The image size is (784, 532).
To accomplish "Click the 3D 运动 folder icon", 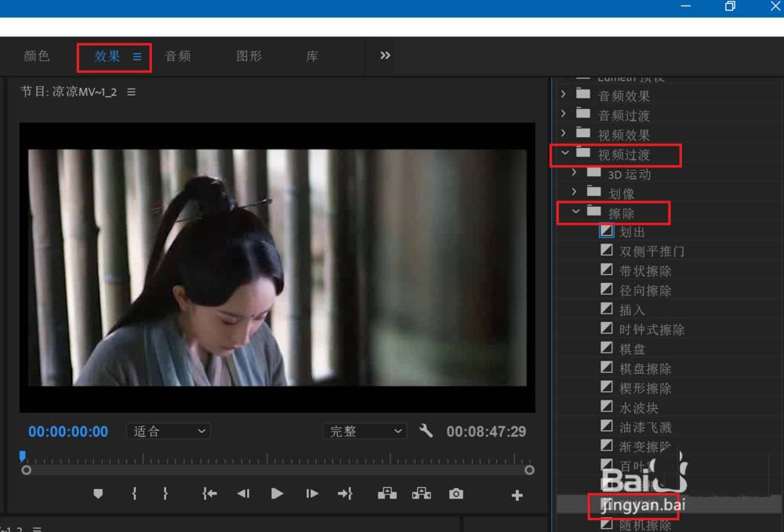I will click(594, 172).
